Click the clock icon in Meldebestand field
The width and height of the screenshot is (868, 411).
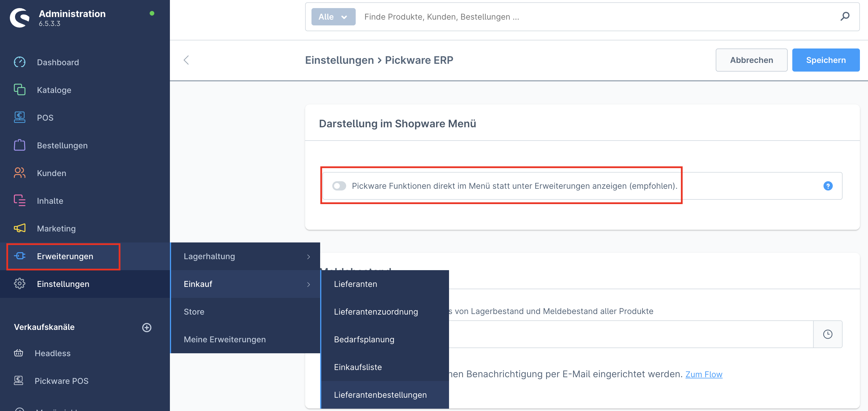[828, 334]
